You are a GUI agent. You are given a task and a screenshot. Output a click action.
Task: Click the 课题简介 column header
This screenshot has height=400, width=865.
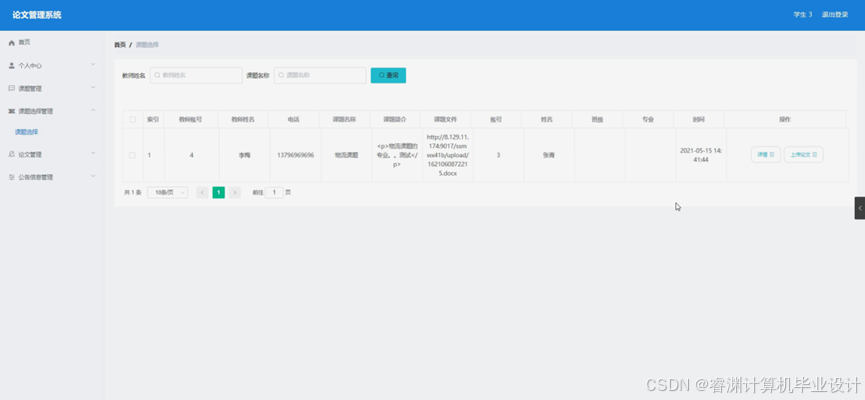click(x=395, y=119)
